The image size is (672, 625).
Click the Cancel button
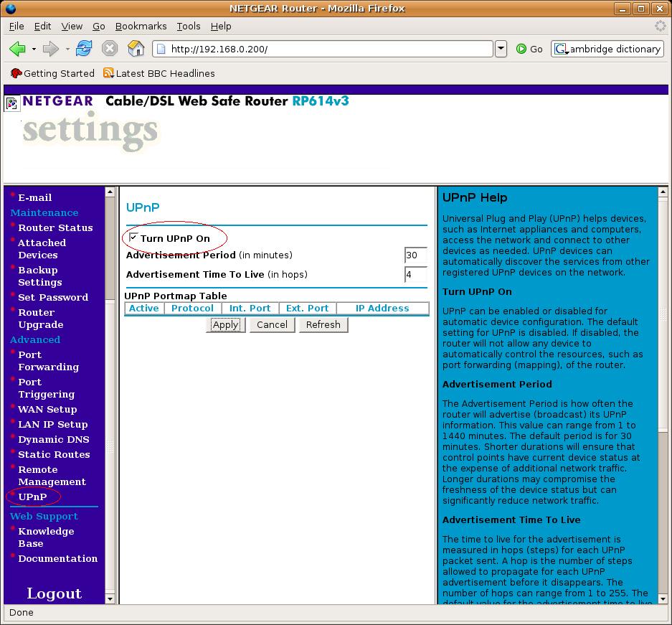[x=272, y=324]
